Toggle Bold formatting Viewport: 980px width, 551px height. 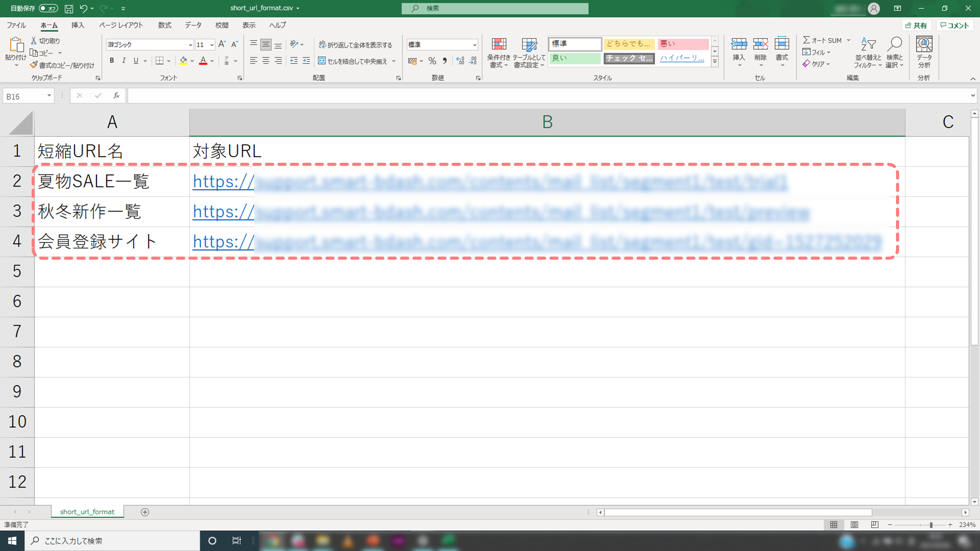tap(111, 61)
